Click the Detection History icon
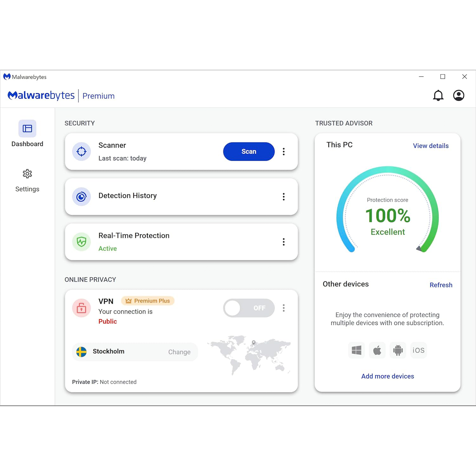 [x=82, y=197]
